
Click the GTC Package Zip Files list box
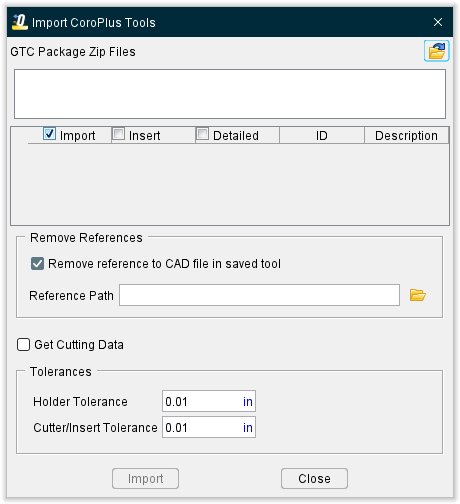230,94
